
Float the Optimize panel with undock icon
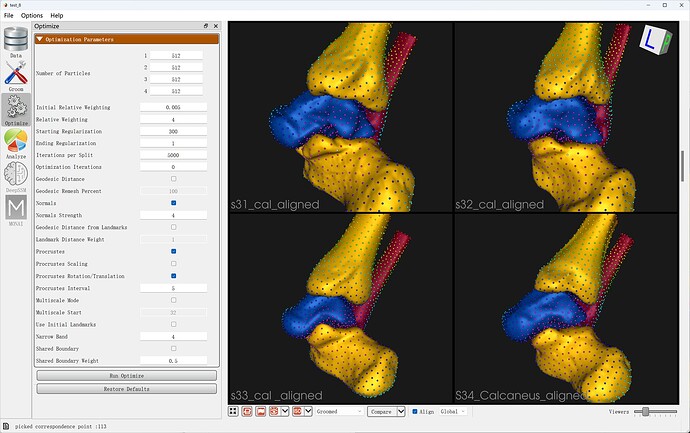coord(206,26)
